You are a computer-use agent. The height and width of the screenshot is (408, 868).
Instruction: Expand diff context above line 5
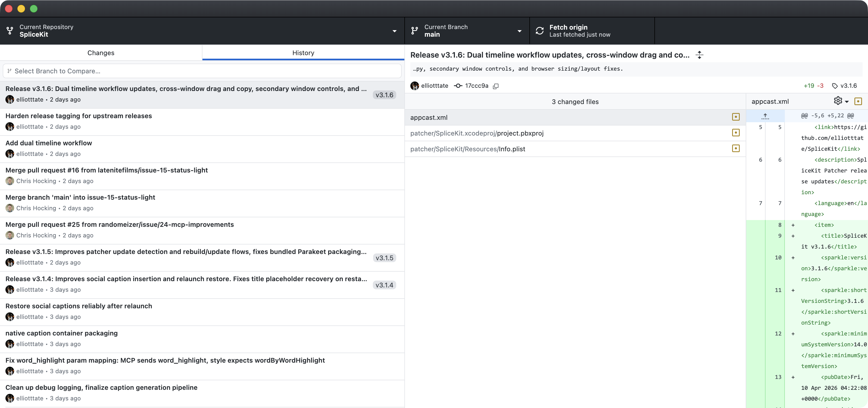coord(765,116)
